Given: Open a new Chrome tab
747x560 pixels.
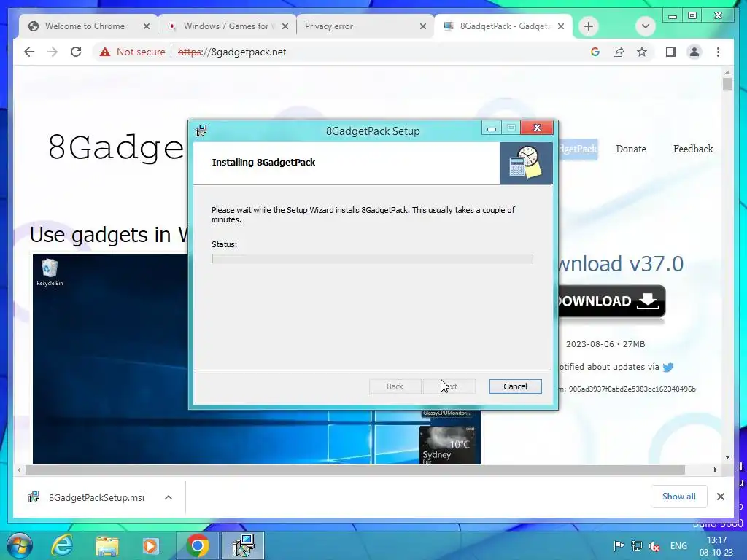Looking at the screenshot, I should click(x=589, y=26).
